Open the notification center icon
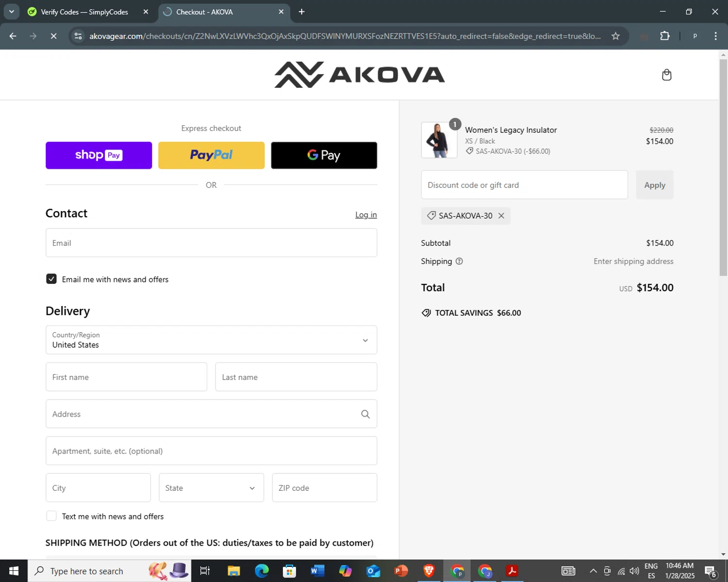The width and height of the screenshot is (728, 582). point(711,571)
